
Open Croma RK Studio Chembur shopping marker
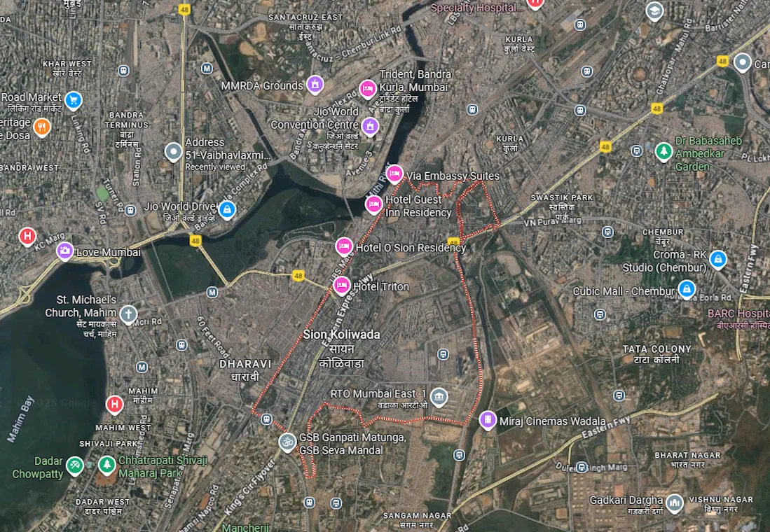(718, 258)
